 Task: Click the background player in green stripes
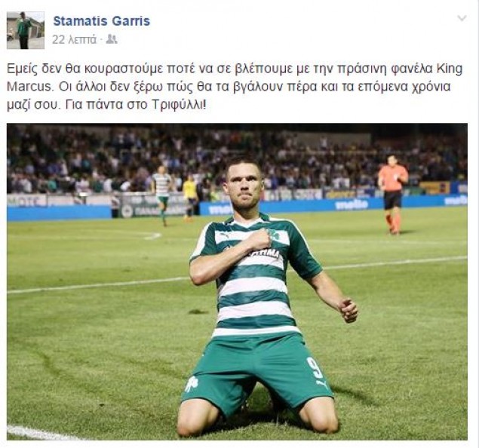click(162, 195)
